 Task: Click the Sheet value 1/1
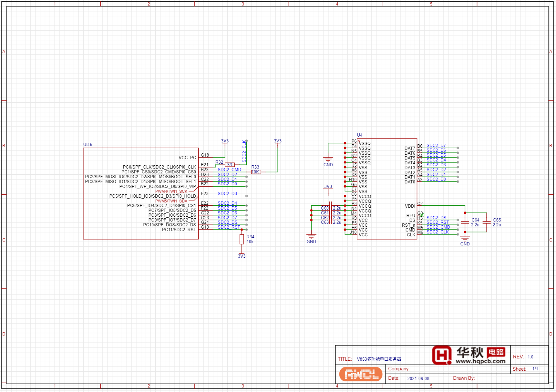point(535,369)
